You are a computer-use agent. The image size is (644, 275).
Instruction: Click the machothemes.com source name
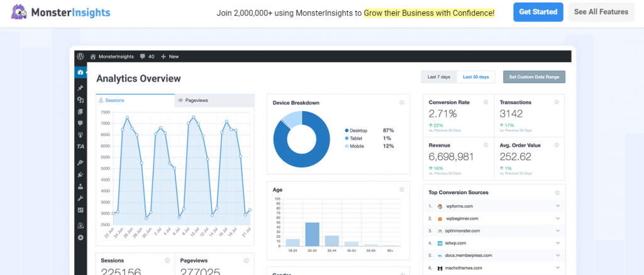tap(464, 268)
